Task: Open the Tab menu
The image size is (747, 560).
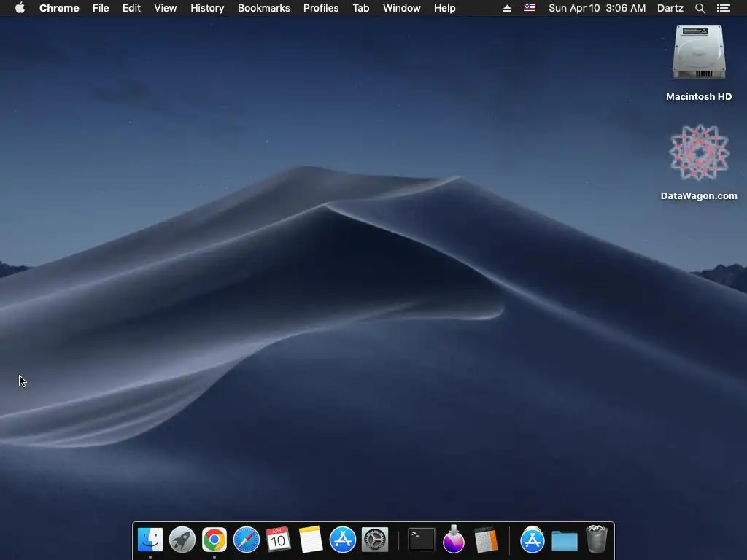Action: [x=361, y=8]
